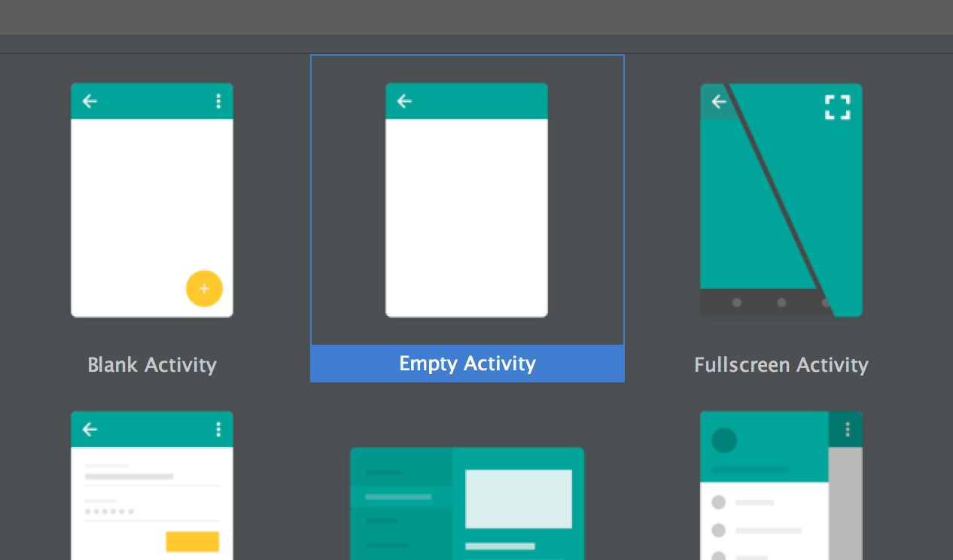Screen dimensions: 953x560
Task: Select the Empty Activity template
Action: [467, 199]
